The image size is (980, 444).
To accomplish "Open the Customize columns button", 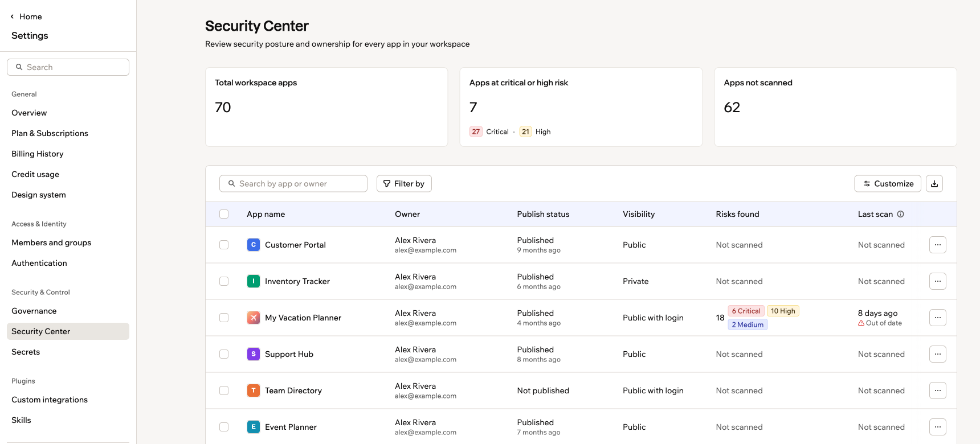I will click(x=888, y=183).
